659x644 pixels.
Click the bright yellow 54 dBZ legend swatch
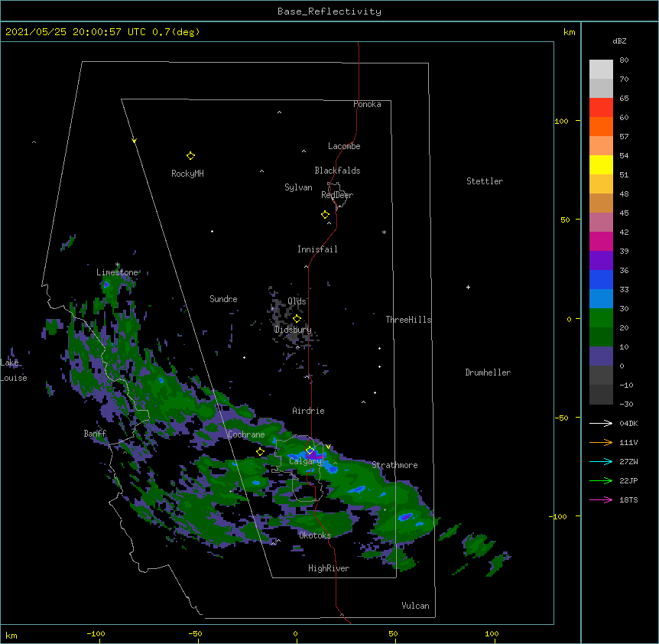coord(601,164)
